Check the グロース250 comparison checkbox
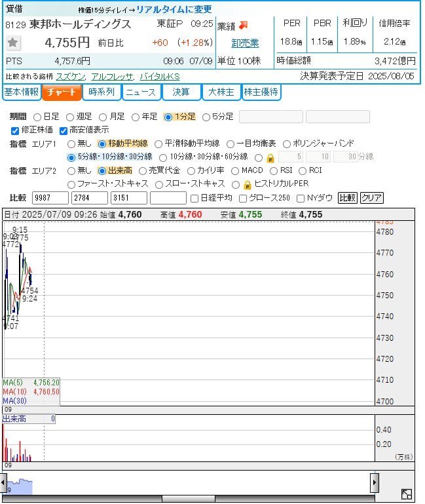Viewport: 425px width, 504px height. coord(243,199)
